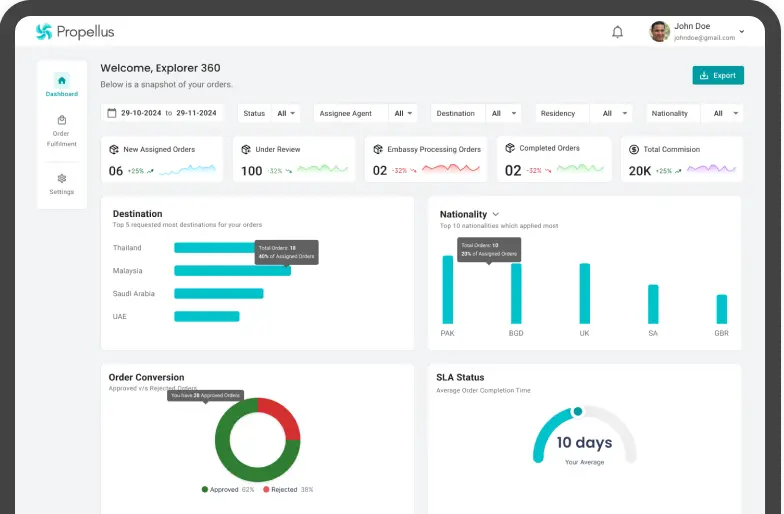Click the notification bell icon
This screenshot has height=514, width=784.
click(617, 32)
